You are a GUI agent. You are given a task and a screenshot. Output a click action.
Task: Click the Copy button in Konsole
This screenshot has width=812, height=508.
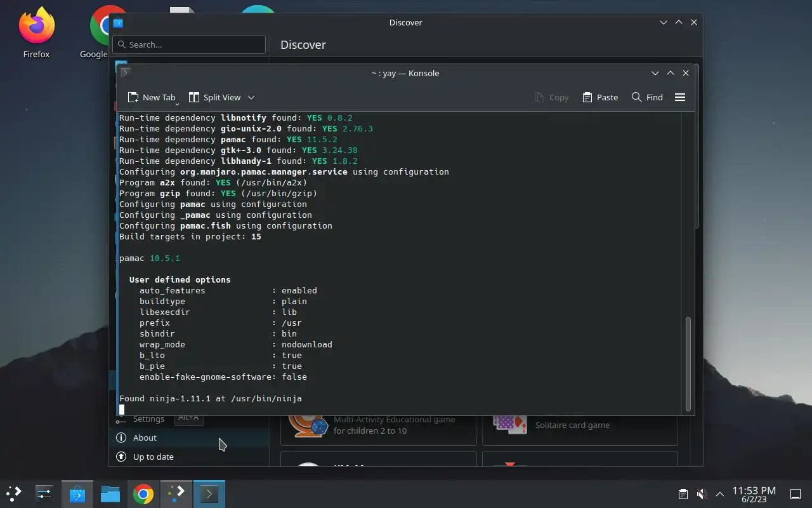(x=551, y=97)
